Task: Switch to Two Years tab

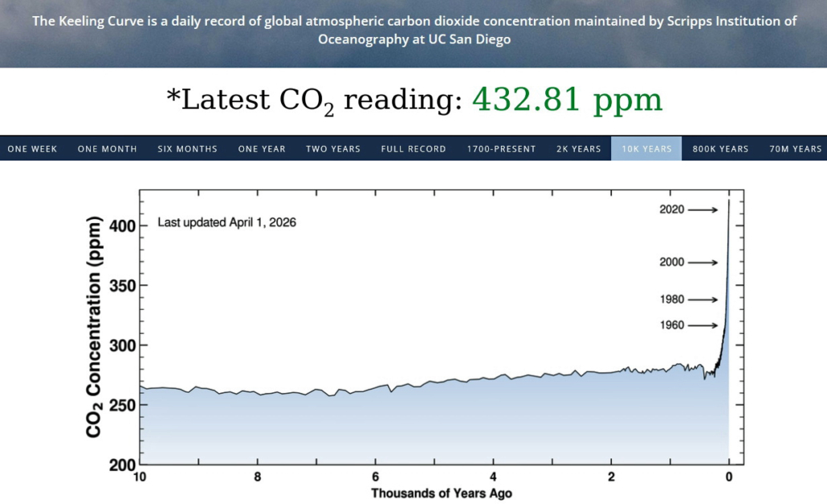Action: [x=333, y=148]
